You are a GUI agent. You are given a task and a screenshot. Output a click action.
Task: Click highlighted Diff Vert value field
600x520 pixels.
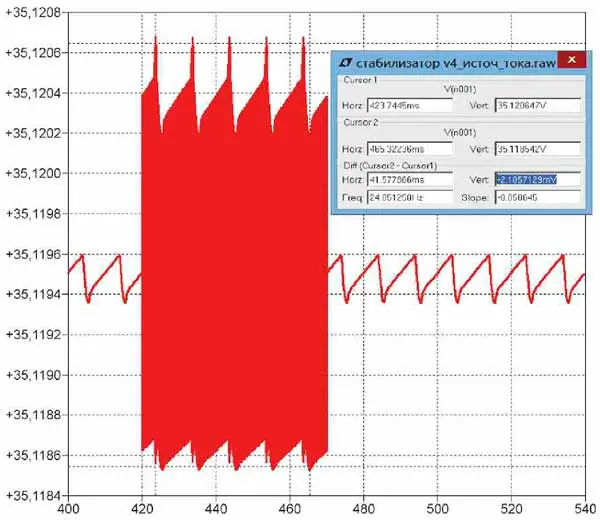click(531, 178)
